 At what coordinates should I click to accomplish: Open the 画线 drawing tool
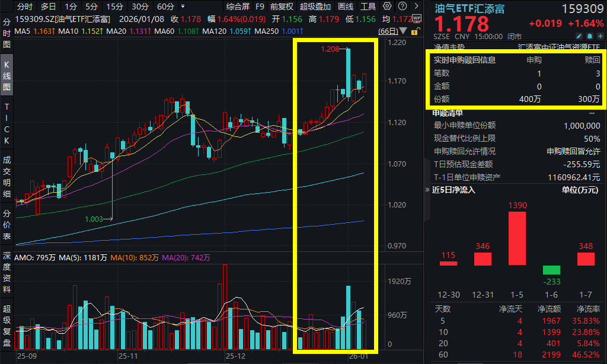coord(346,7)
